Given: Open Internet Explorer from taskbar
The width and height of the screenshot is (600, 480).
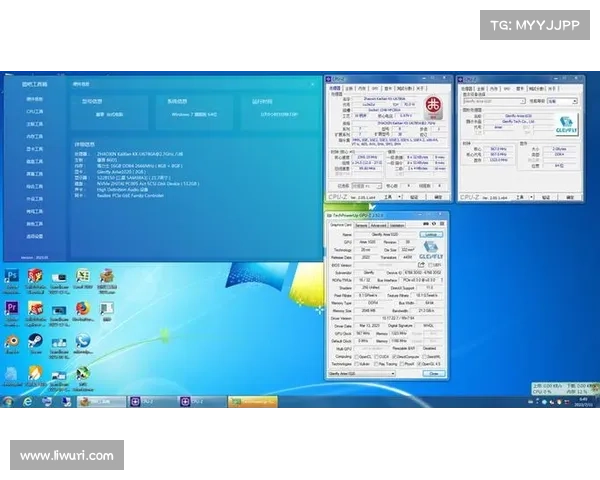Looking at the screenshot, I should click(28, 402).
